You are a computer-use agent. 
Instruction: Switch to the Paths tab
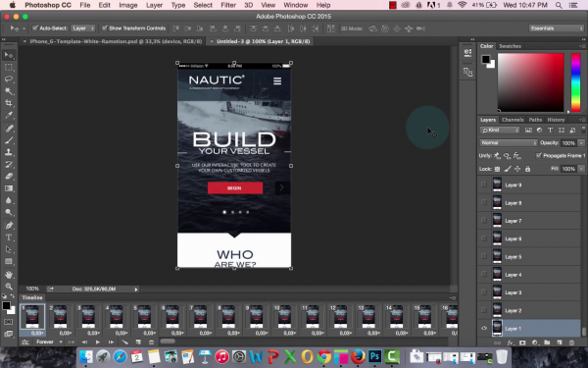point(535,120)
